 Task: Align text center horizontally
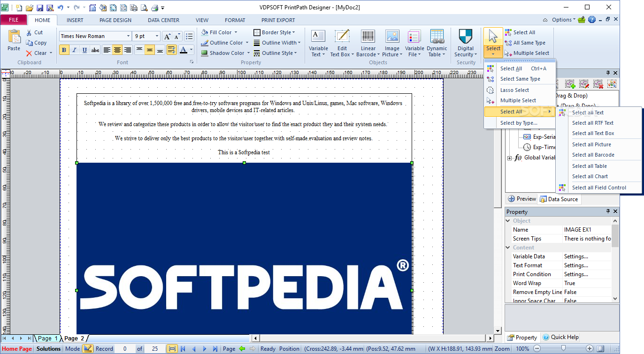[117, 50]
